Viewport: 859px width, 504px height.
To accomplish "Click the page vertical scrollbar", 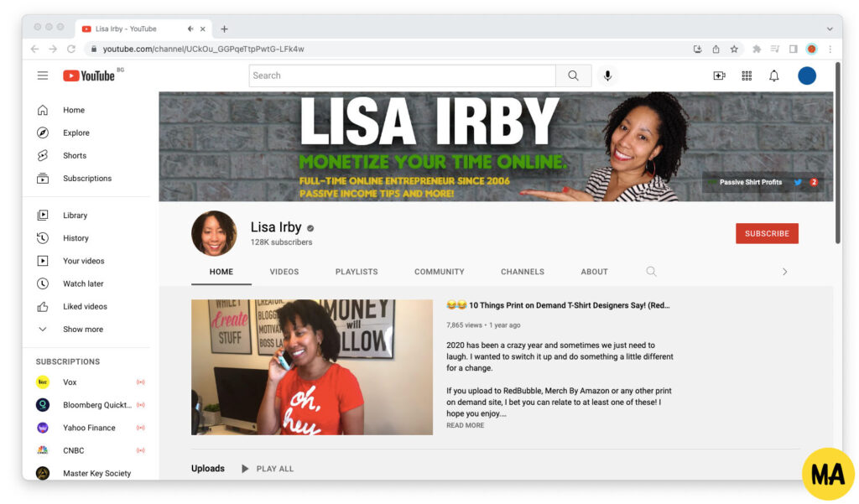I will (x=838, y=153).
